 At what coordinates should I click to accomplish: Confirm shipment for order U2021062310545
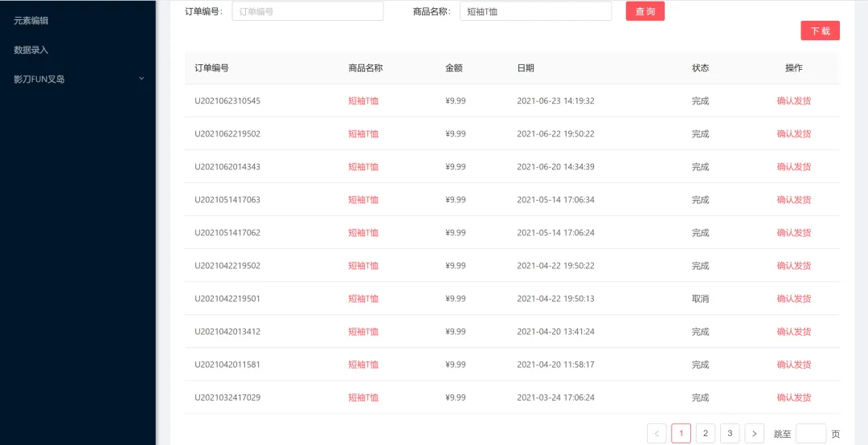794,101
